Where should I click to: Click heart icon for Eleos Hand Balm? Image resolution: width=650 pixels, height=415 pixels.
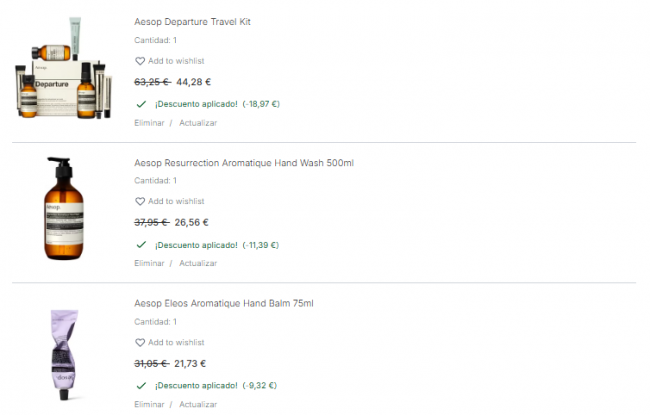coord(140,342)
